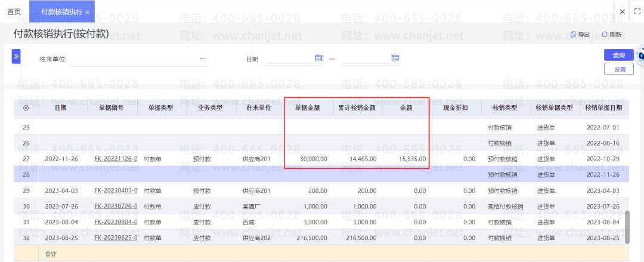Open document link FK-20230825-0

click(116, 238)
